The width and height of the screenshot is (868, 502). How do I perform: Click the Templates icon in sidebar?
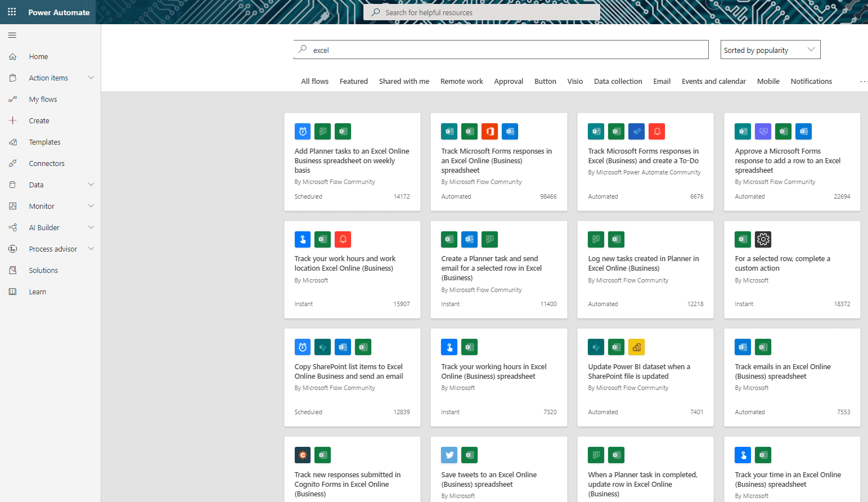pyautogui.click(x=13, y=142)
